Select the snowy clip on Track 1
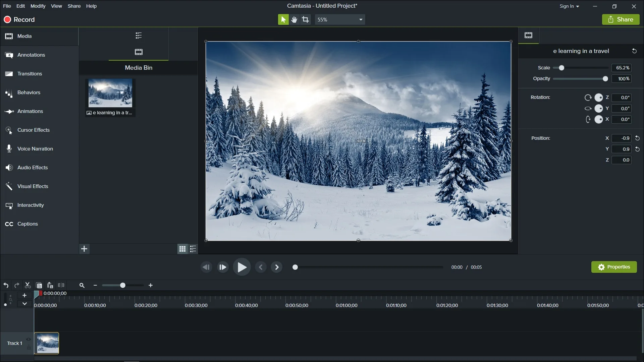This screenshot has width=644, height=362. [x=47, y=343]
